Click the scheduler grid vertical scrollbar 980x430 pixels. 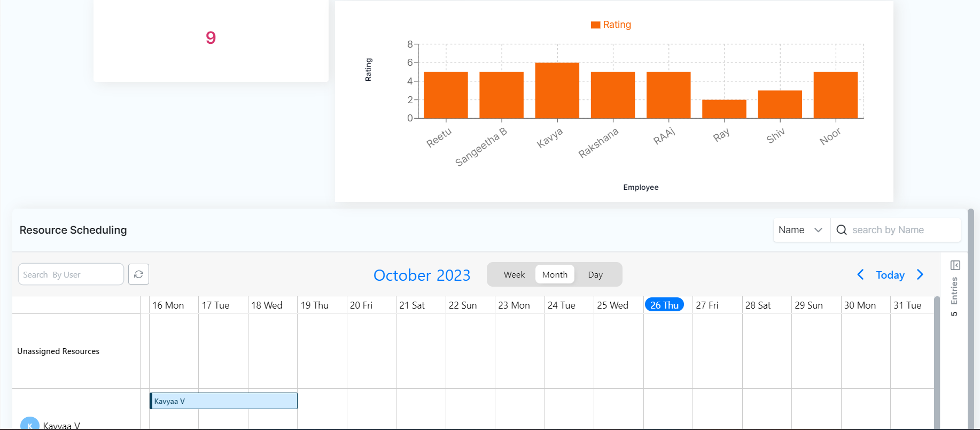(x=937, y=363)
